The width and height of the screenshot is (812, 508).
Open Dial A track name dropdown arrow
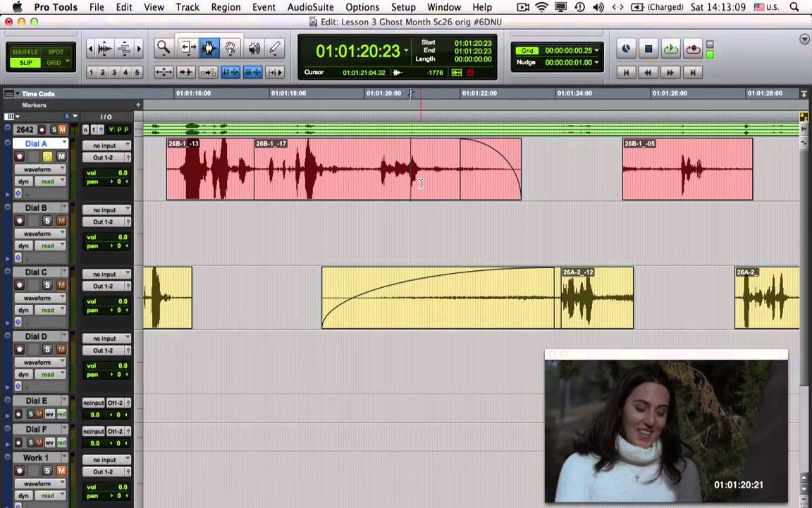click(64, 143)
